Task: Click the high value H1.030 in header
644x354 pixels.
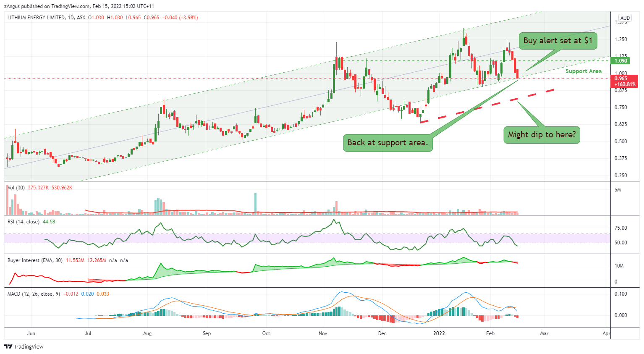Action: (x=115, y=18)
